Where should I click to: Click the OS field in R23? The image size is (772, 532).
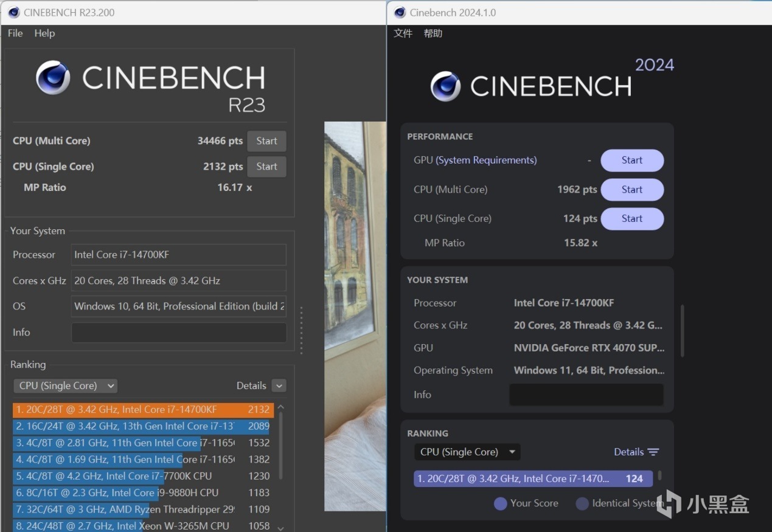[x=179, y=306]
